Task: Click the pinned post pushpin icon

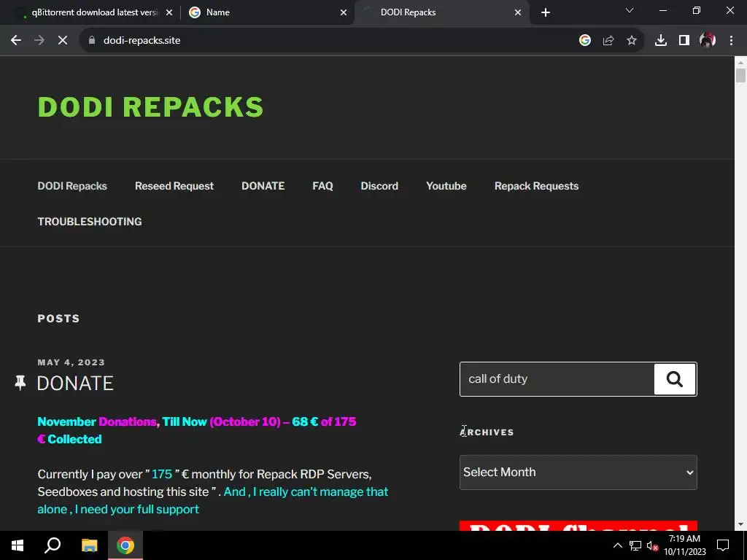Action: 20,383
